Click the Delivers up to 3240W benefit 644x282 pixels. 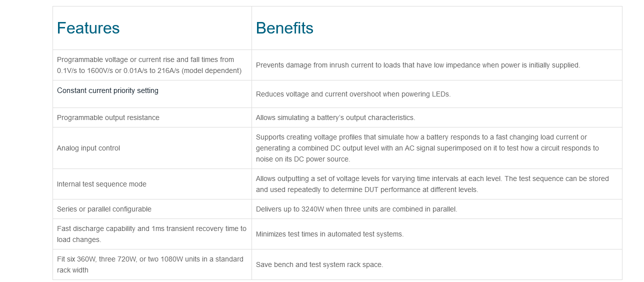pyautogui.click(x=356, y=209)
